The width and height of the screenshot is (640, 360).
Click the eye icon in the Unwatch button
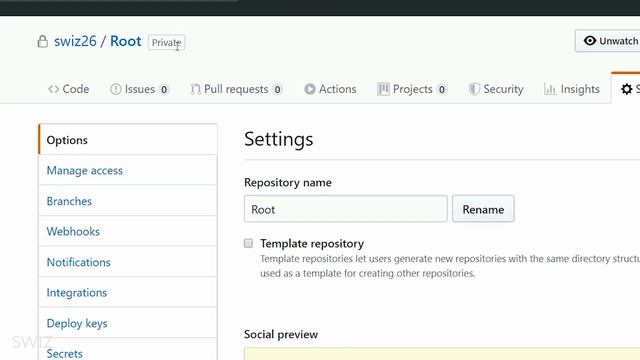tap(590, 41)
